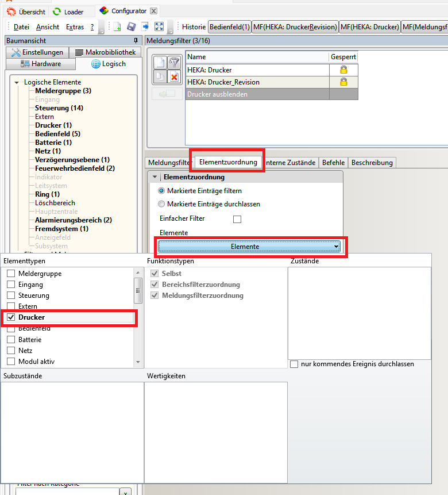Check the Extern element type
Viewport: 448px width, 495px height.
[x=11, y=306]
